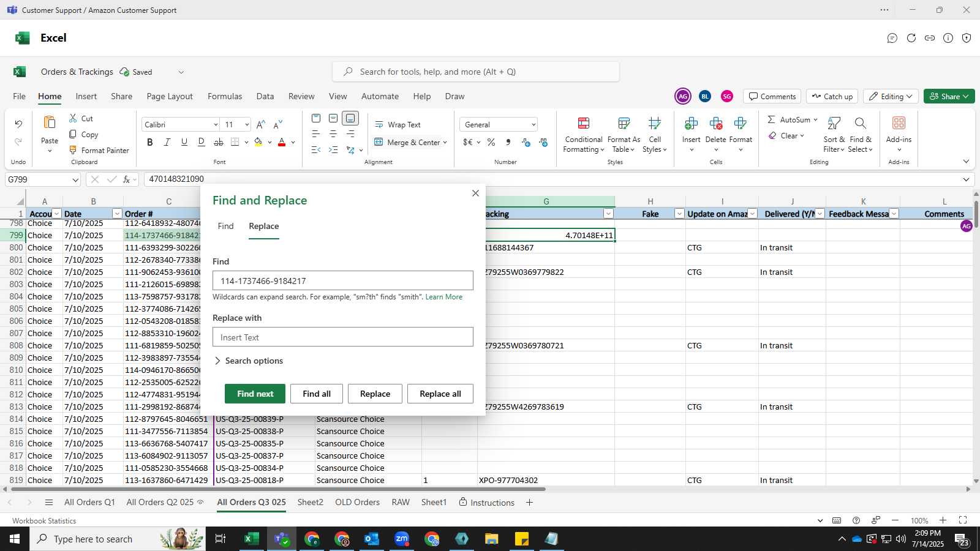Apply comma style format
The image size is (980, 551).
pyautogui.click(x=508, y=142)
